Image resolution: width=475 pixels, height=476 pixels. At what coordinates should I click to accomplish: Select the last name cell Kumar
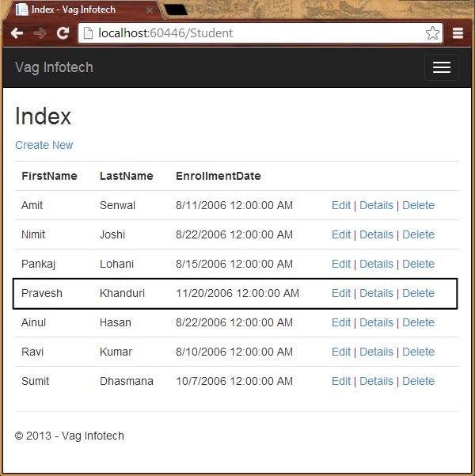point(116,352)
